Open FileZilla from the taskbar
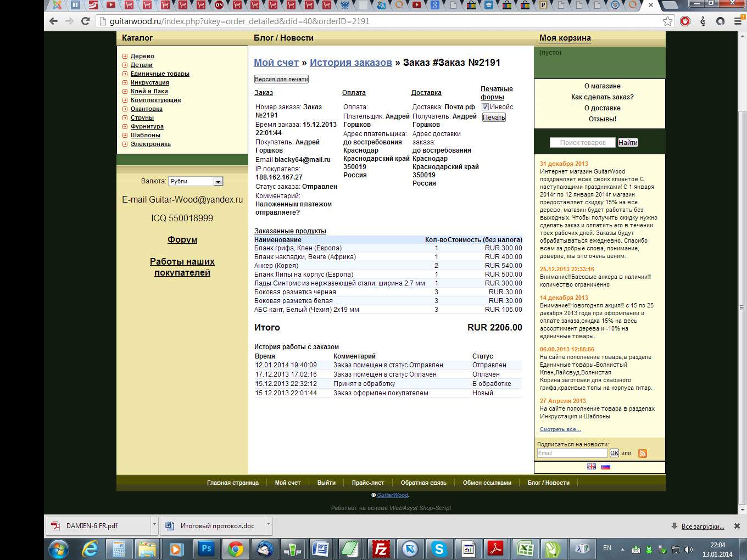 pos(380,548)
